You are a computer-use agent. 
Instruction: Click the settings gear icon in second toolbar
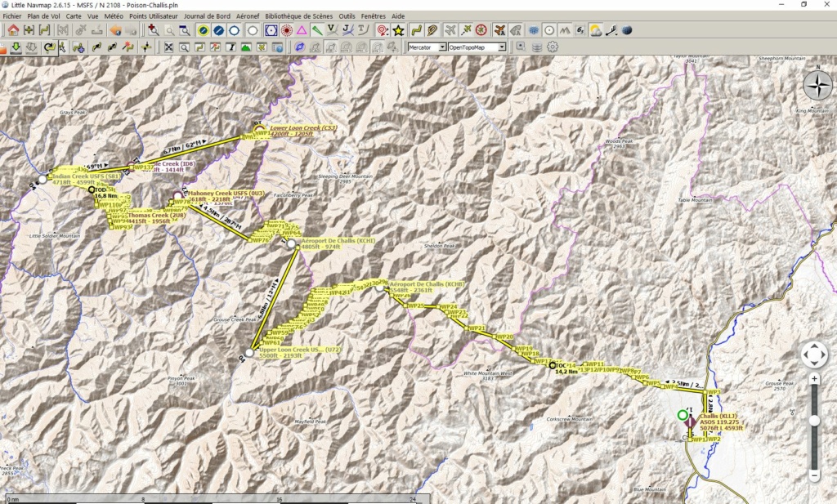[x=553, y=47]
